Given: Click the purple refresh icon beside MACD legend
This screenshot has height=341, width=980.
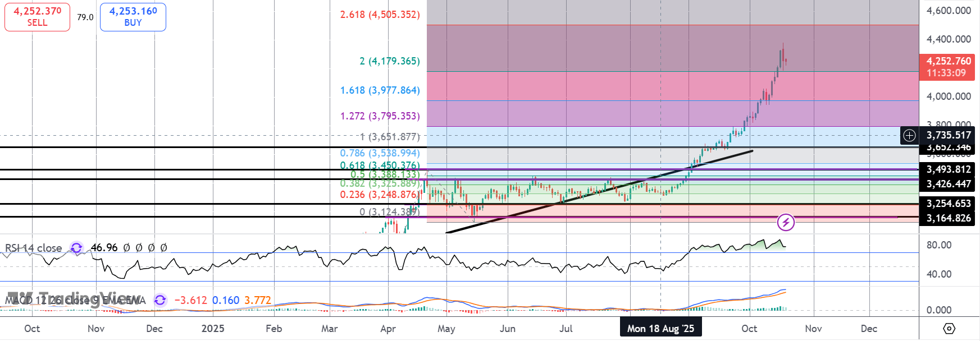Looking at the screenshot, I should (160, 300).
